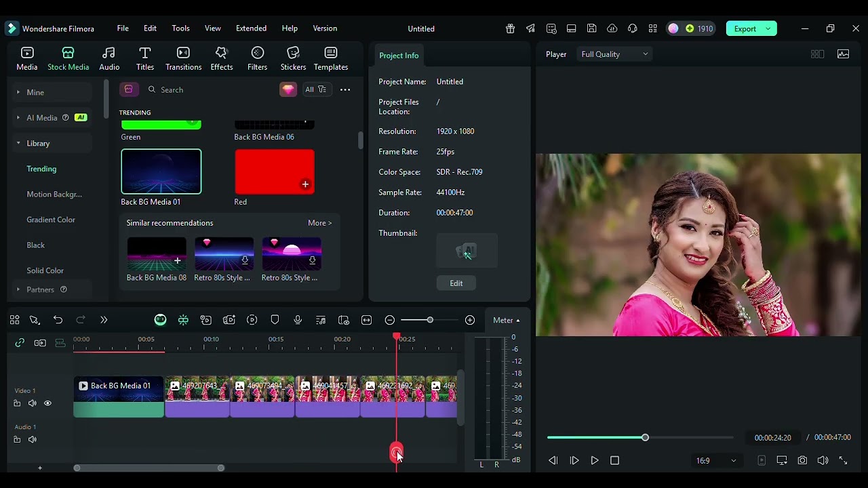Mute the Video 1 track
The width and height of the screenshot is (868, 488).
pos(33,403)
